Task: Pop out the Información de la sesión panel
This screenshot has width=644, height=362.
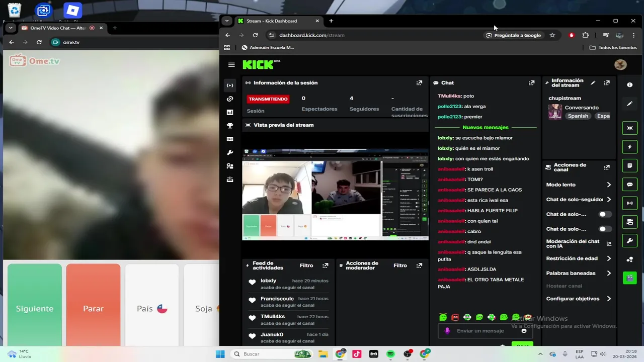Action: point(419,83)
